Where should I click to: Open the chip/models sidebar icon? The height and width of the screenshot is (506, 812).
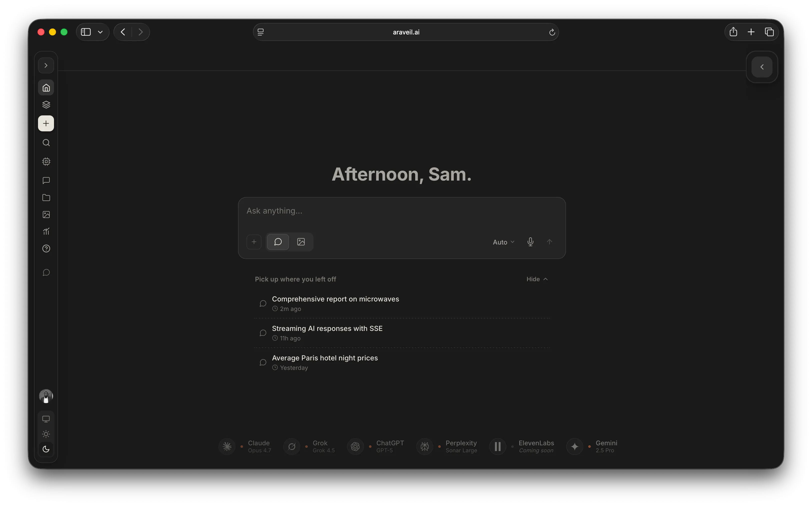pyautogui.click(x=46, y=162)
